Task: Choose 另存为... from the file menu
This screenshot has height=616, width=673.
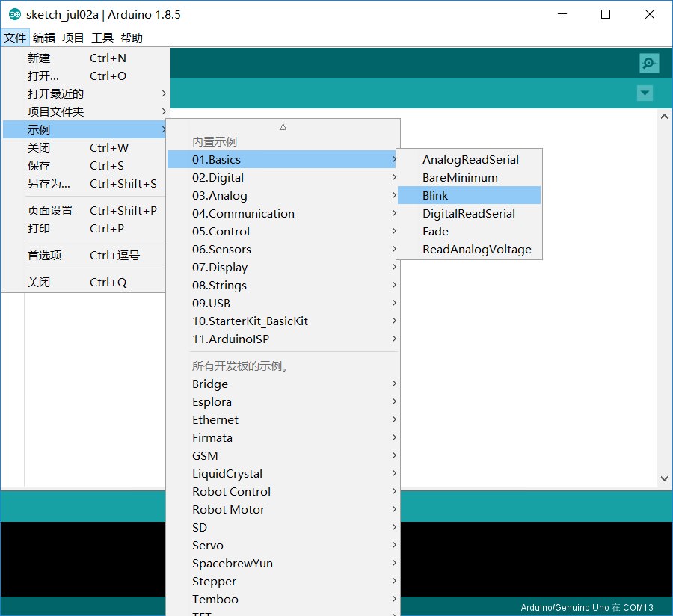Action: (x=84, y=184)
